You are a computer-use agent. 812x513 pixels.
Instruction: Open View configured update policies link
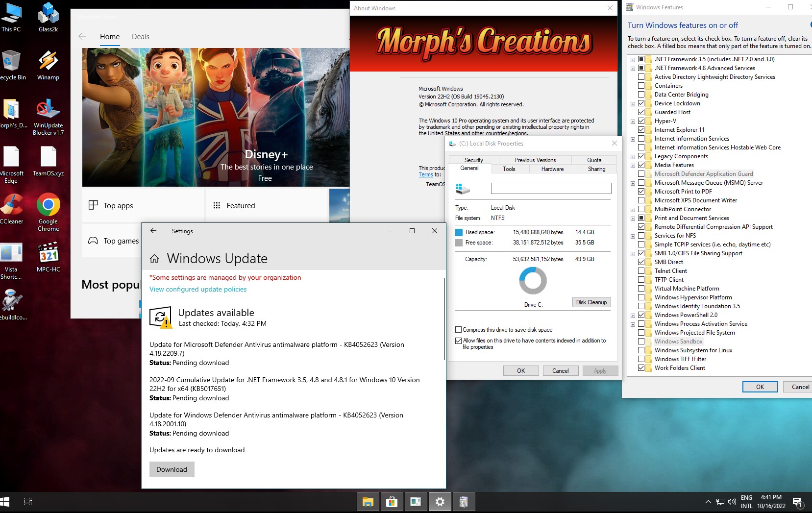pyautogui.click(x=198, y=289)
